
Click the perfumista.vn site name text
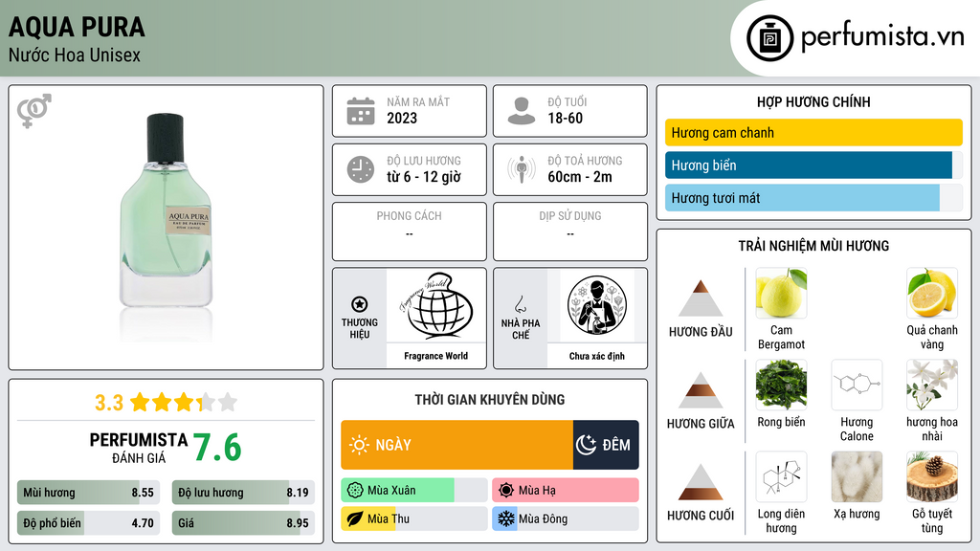(882, 36)
